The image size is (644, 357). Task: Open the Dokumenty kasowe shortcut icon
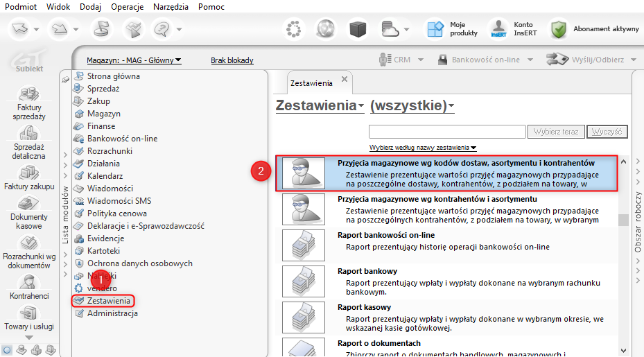pyautogui.click(x=28, y=203)
